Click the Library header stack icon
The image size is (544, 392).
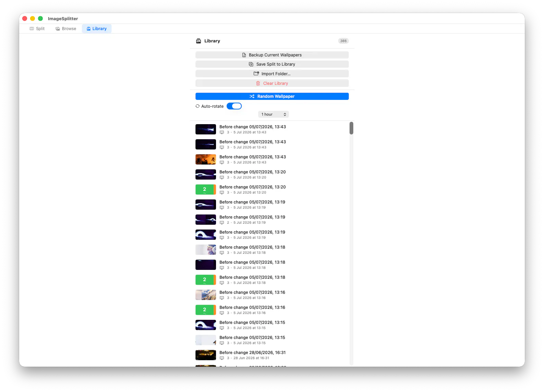coord(199,41)
